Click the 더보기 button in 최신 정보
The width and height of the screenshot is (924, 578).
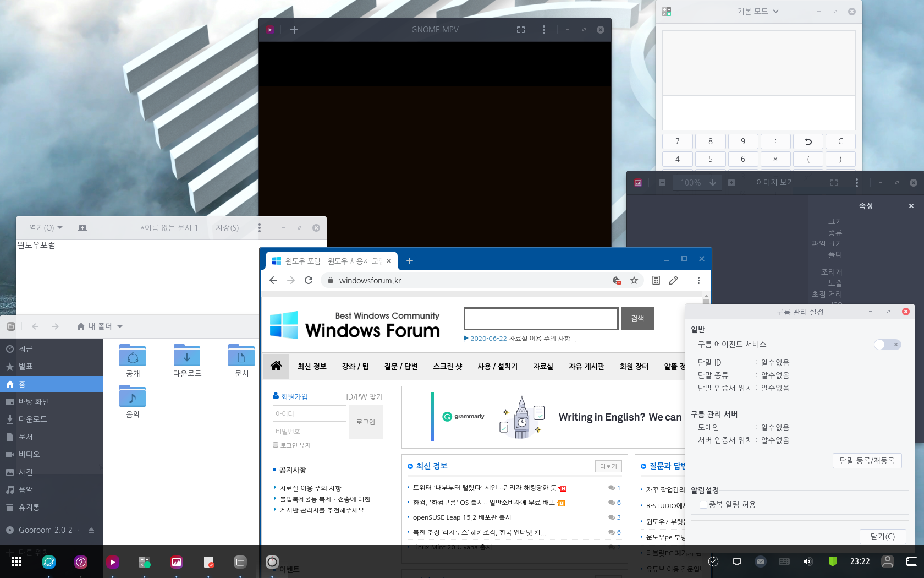(608, 466)
